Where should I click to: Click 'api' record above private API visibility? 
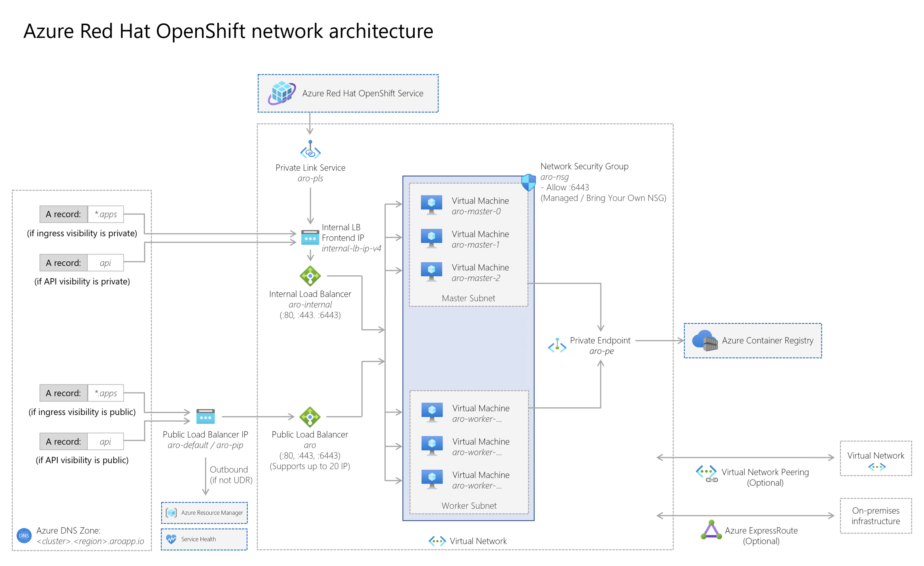pyautogui.click(x=106, y=262)
